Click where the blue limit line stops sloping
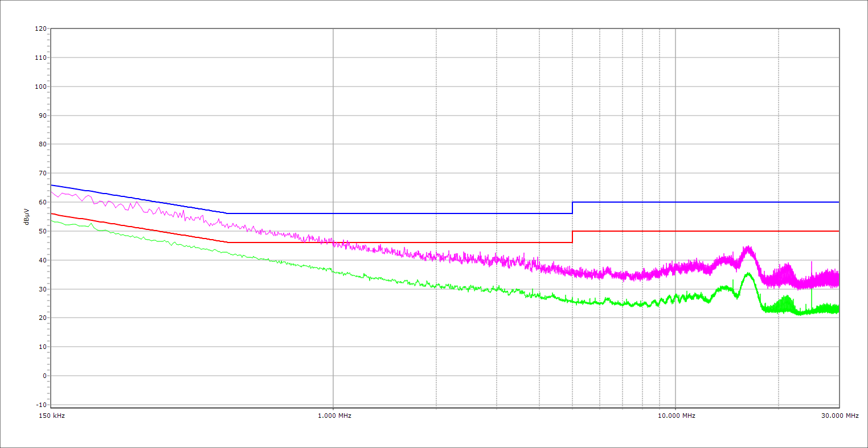 pos(227,213)
